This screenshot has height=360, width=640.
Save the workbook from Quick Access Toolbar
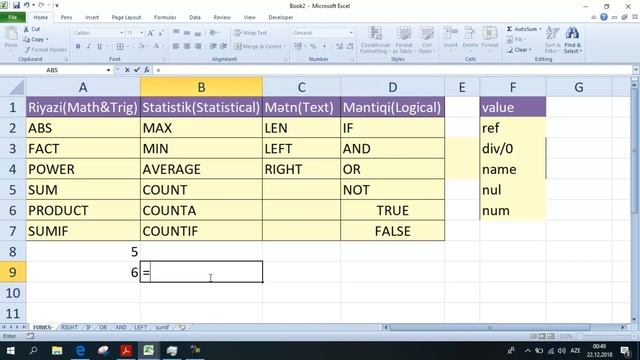[x=16, y=5]
